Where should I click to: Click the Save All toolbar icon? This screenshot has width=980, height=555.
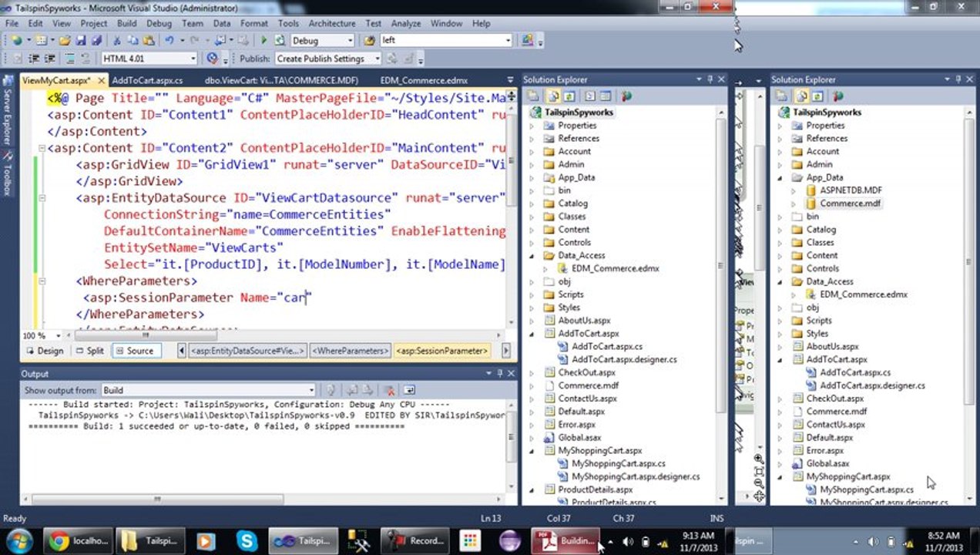click(96, 40)
